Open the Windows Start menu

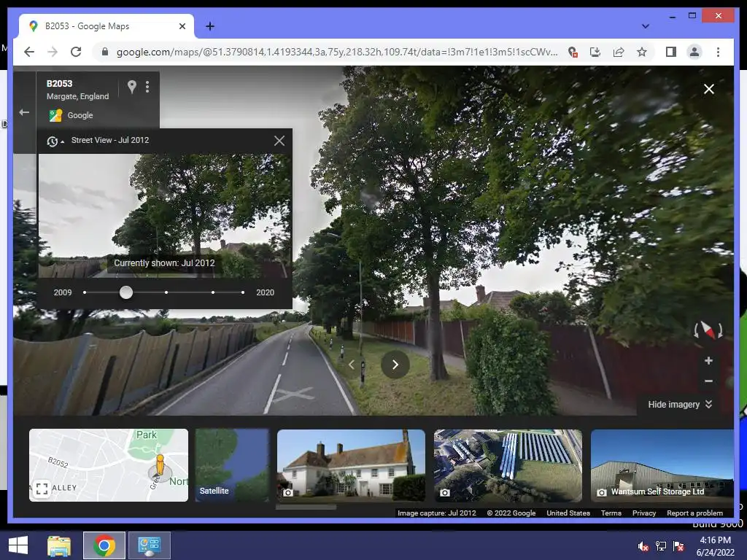point(18,545)
